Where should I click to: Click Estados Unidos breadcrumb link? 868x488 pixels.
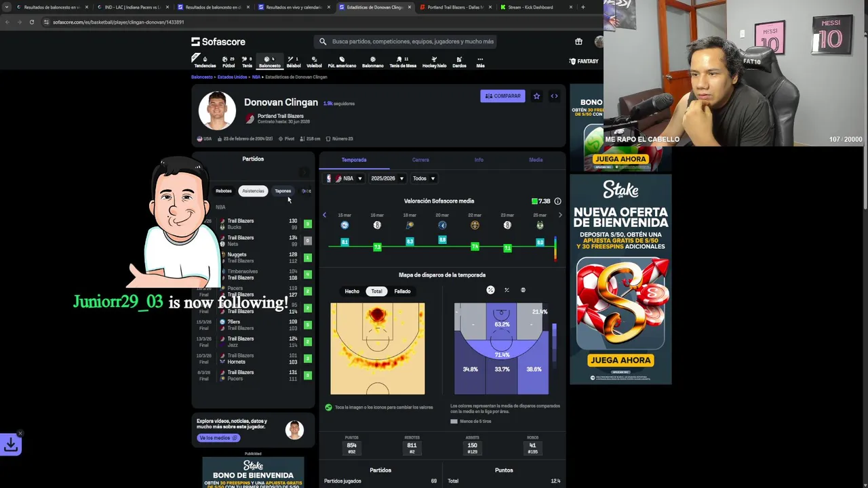point(232,77)
